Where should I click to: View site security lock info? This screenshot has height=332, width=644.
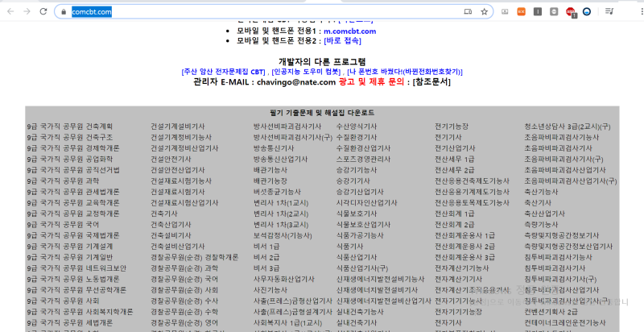click(64, 12)
